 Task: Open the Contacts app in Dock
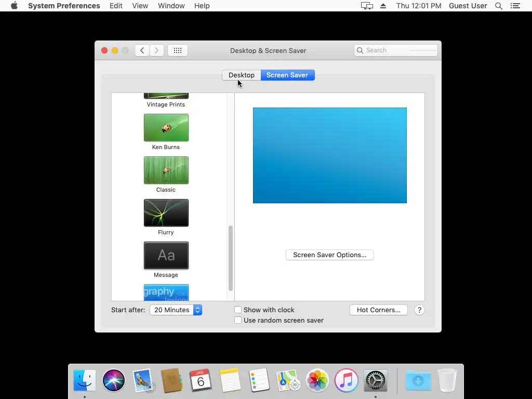click(x=171, y=380)
